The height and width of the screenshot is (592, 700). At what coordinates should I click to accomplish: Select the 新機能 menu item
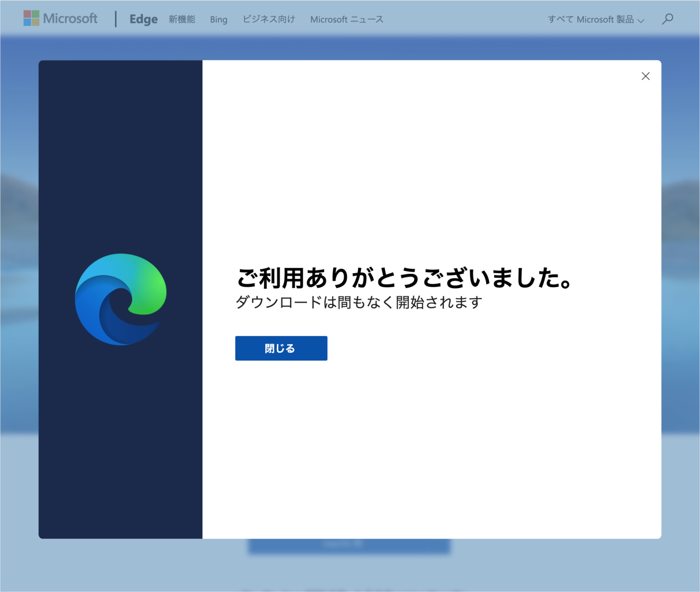pyautogui.click(x=182, y=19)
